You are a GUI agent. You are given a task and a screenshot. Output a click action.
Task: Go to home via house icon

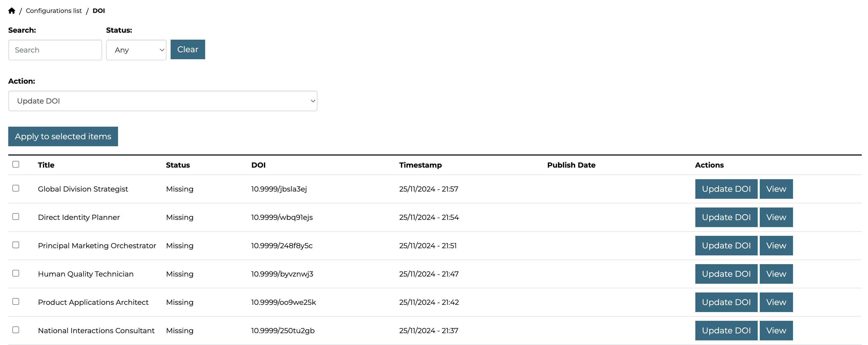[12, 11]
